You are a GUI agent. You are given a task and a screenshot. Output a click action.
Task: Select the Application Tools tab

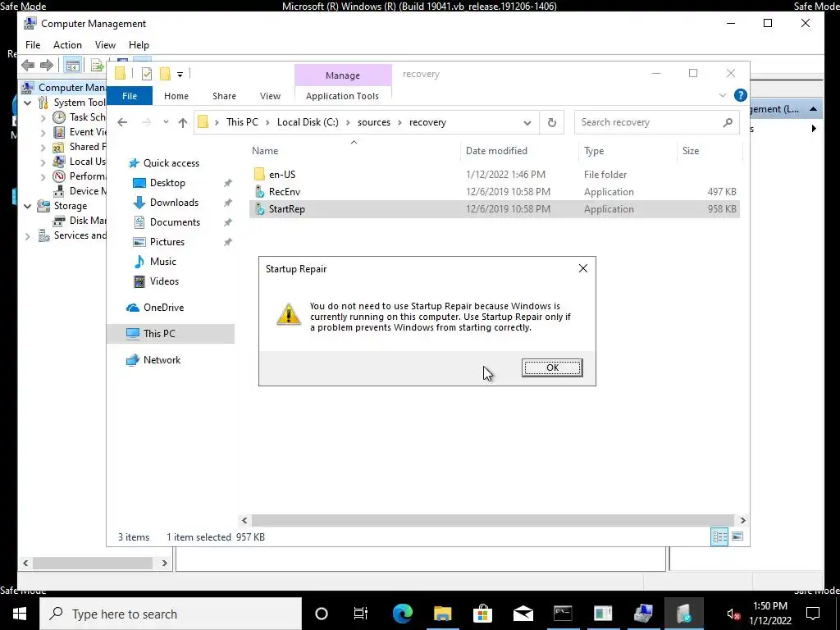click(342, 96)
